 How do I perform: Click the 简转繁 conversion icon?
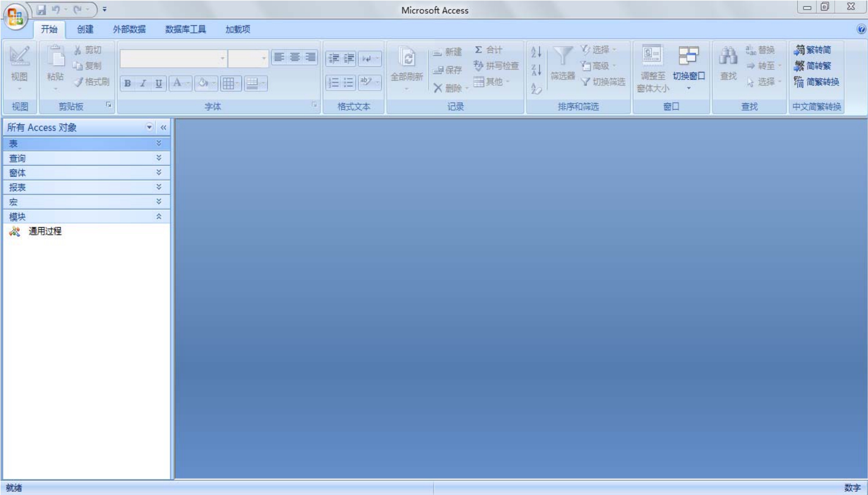coord(799,66)
